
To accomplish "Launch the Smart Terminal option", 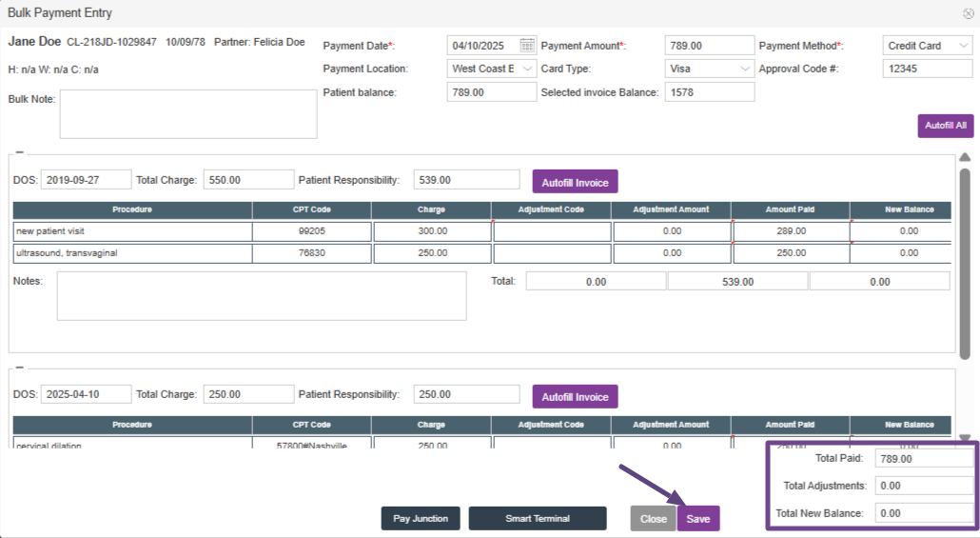I will [538, 519].
